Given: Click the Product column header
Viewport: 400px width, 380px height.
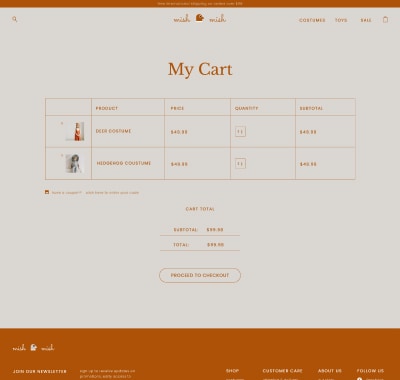Looking at the screenshot, I should [107, 108].
